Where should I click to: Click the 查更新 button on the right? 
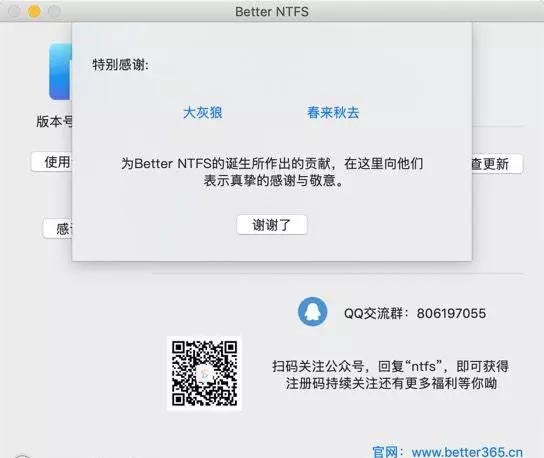(x=497, y=163)
